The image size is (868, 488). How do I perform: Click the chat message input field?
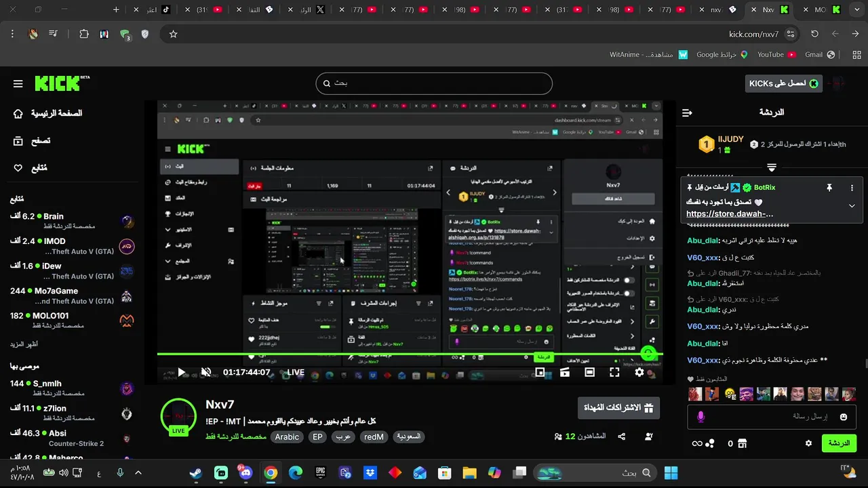pyautogui.click(x=772, y=417)
